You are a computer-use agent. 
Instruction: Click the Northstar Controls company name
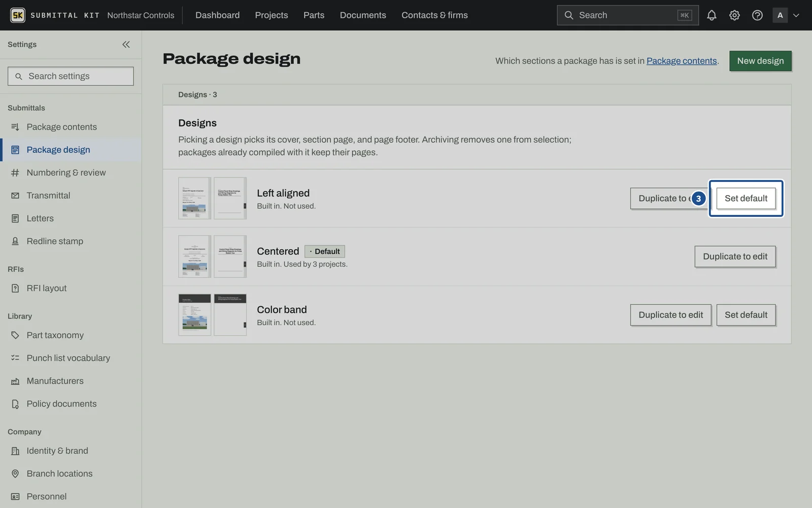tap(141, 15)
